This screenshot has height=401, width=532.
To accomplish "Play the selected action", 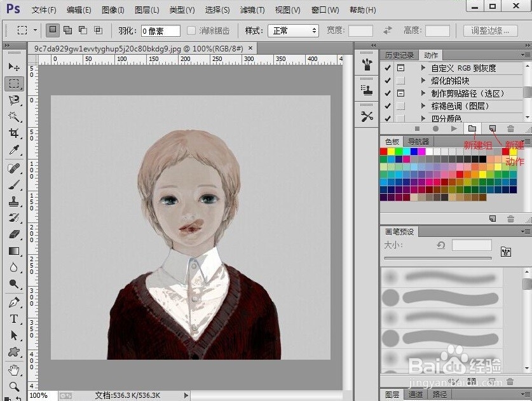I will click(454, 128).
